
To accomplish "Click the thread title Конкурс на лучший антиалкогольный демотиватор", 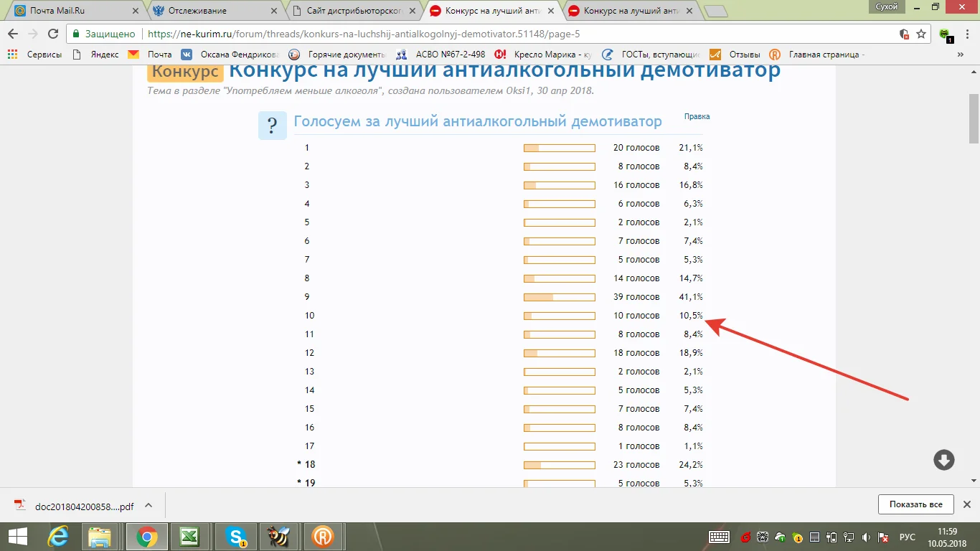I will 504,71.
